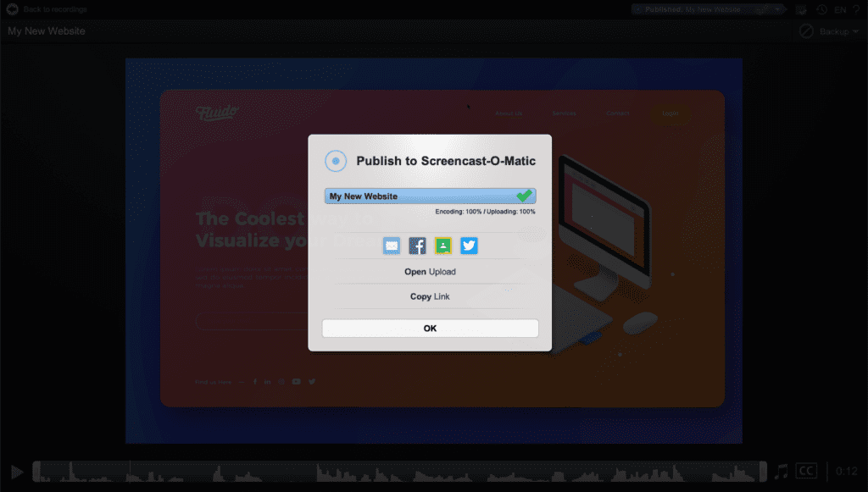Viewport: 868px width, 492px height.
Task: Click the My New Website upload progress bar
Action: [x=430, y=196]
